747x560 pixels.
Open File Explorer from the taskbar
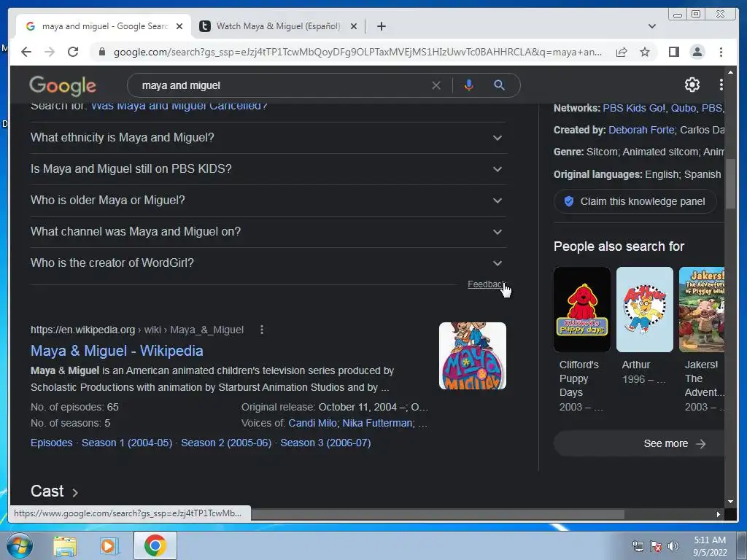tap(65, 546)
